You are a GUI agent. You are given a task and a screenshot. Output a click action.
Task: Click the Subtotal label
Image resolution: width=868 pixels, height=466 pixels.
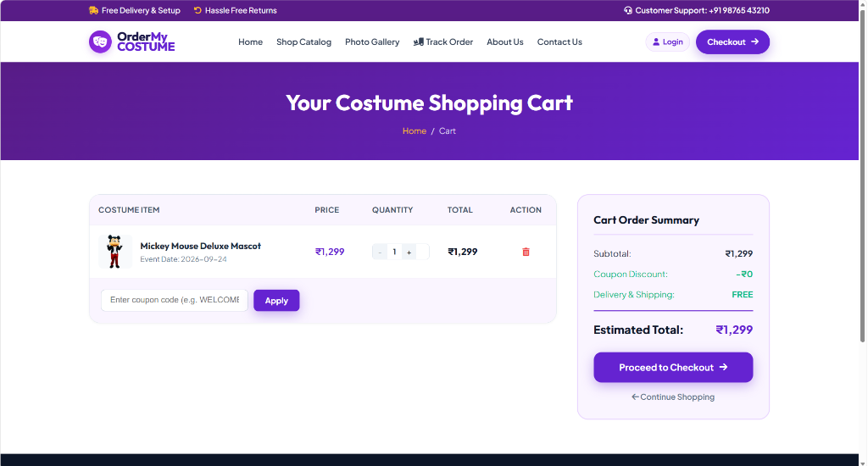(x=612, y=253)
